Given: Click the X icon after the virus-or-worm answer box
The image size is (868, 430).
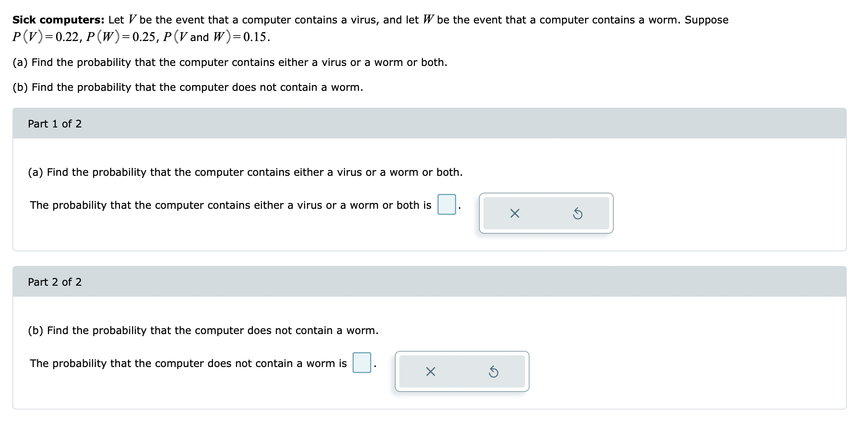Looking at the screenshot, I should (x=514, y=214).
